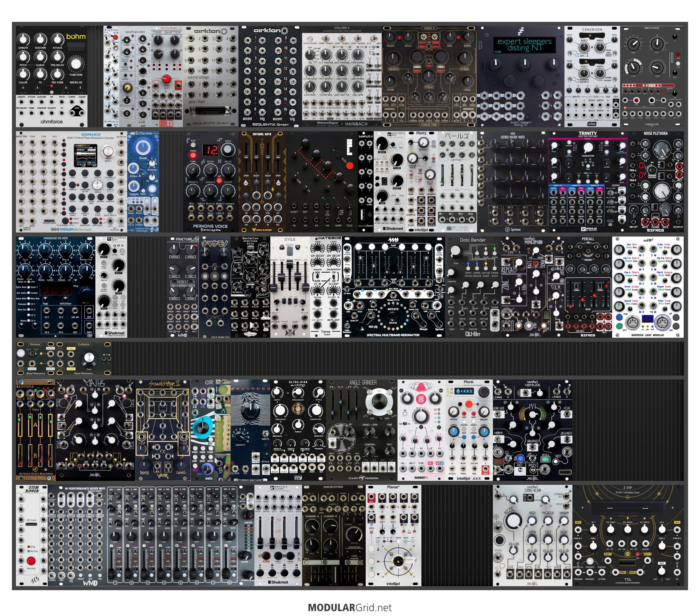Viewport: 700px width, 616px height.
Task: Click the MODULARGrid.net logo link
Action: pos(349,607)
